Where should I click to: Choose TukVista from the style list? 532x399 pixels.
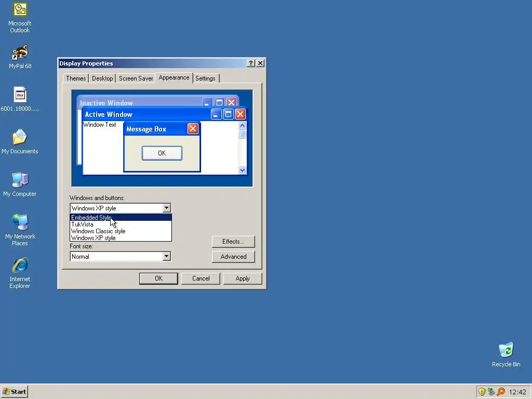[121, 224]
